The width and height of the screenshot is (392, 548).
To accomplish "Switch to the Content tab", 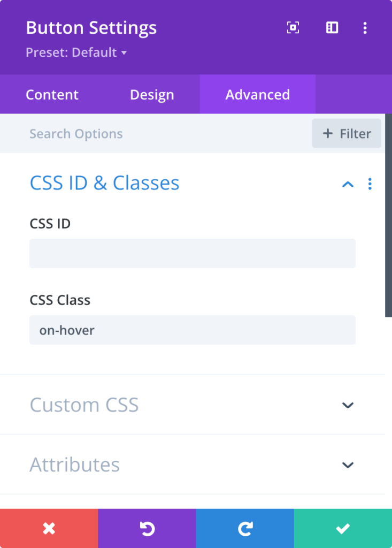I will click(52, 94).
